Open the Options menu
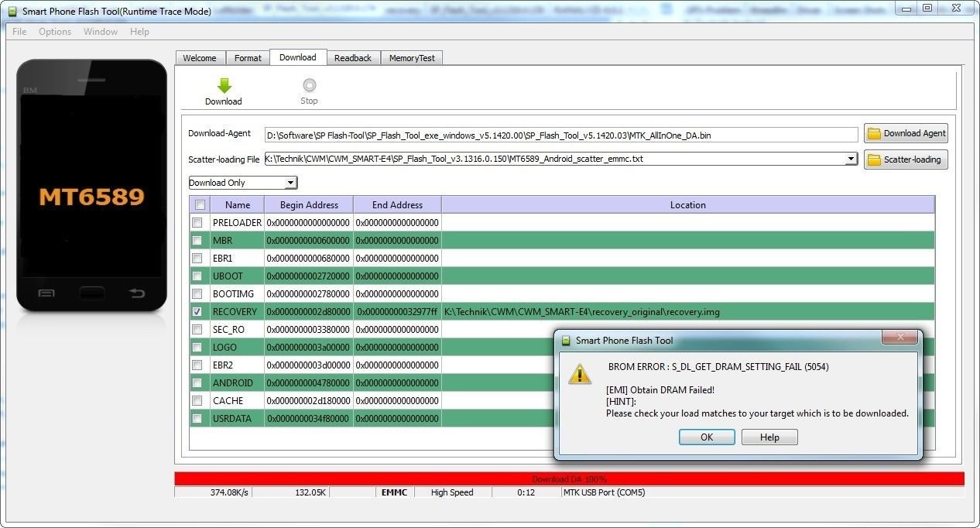Image resolution: width=980 pixels, height=528 pixels. pos(55,32)
